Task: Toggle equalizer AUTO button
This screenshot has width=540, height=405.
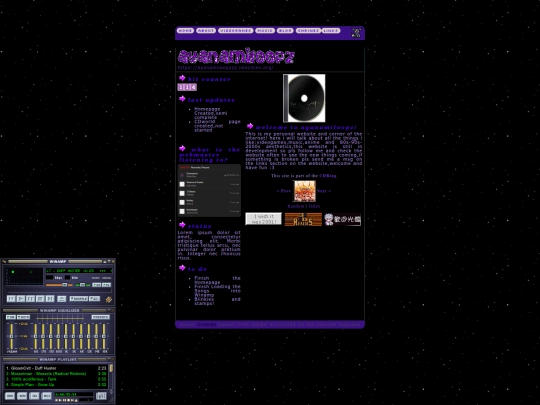Action: tap(23, 317)
